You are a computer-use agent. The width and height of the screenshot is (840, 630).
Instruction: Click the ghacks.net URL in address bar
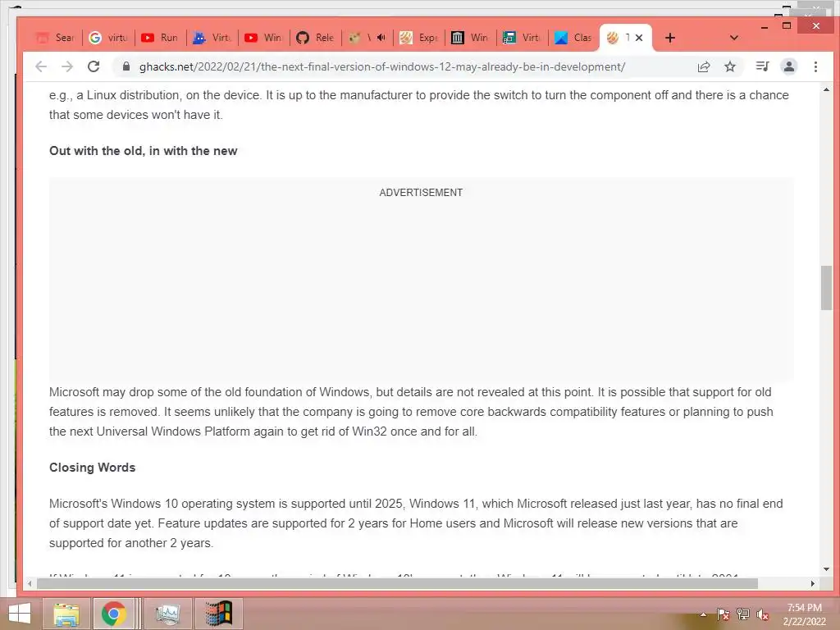coord(382,67)
